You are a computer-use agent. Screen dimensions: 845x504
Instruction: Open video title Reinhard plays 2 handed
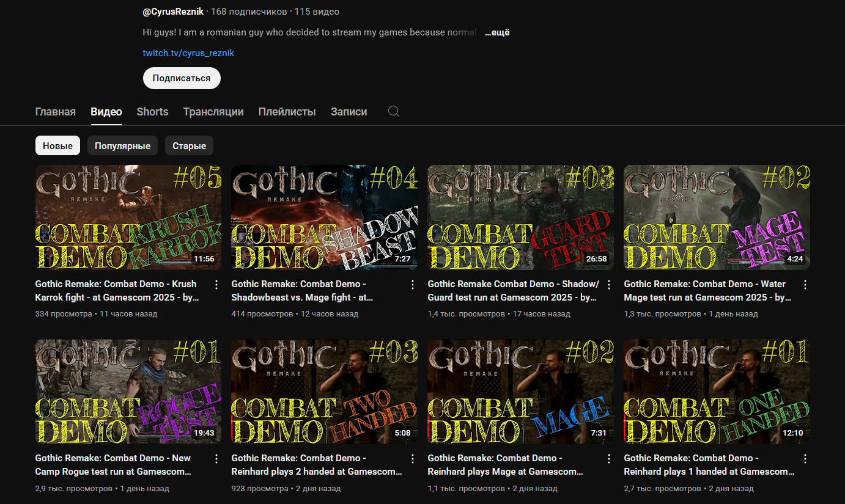coord(317,465)
